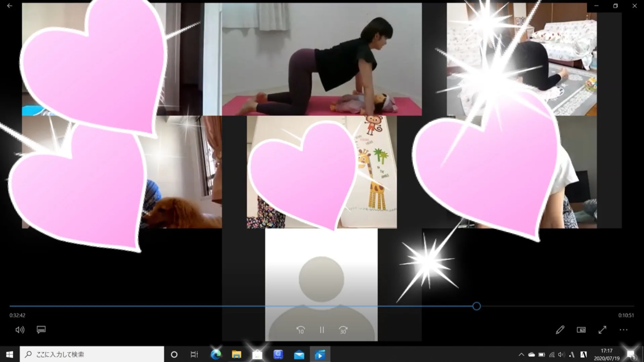Open the OneDrive cloud tray icon

531,354
